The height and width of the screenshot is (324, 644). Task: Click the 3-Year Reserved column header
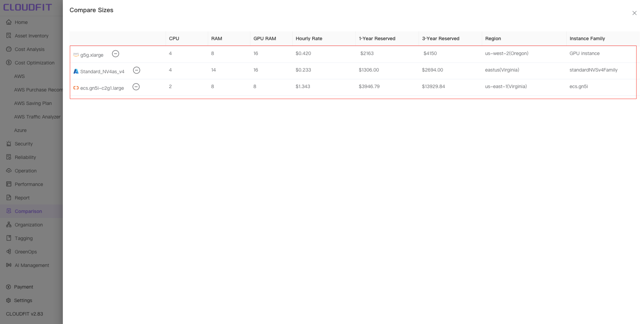click(441, 38)
